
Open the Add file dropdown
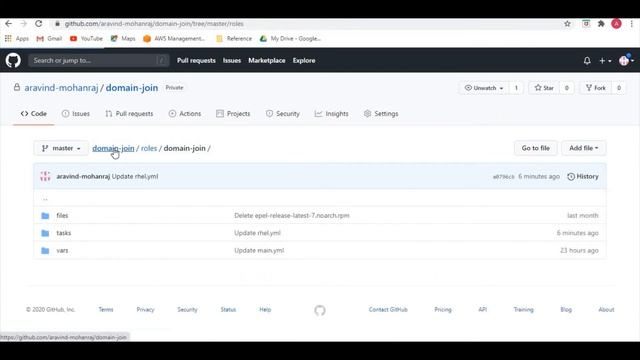584,148
